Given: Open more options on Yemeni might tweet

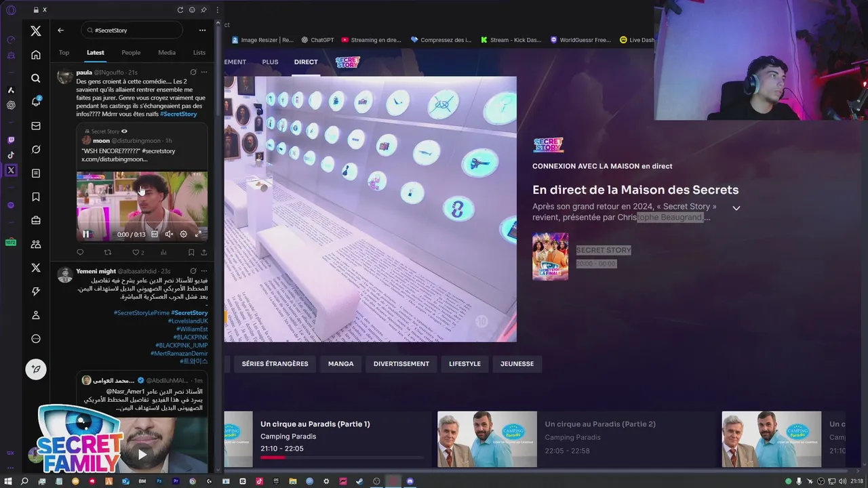Looking at the screenshot, I should click(203, 271).
